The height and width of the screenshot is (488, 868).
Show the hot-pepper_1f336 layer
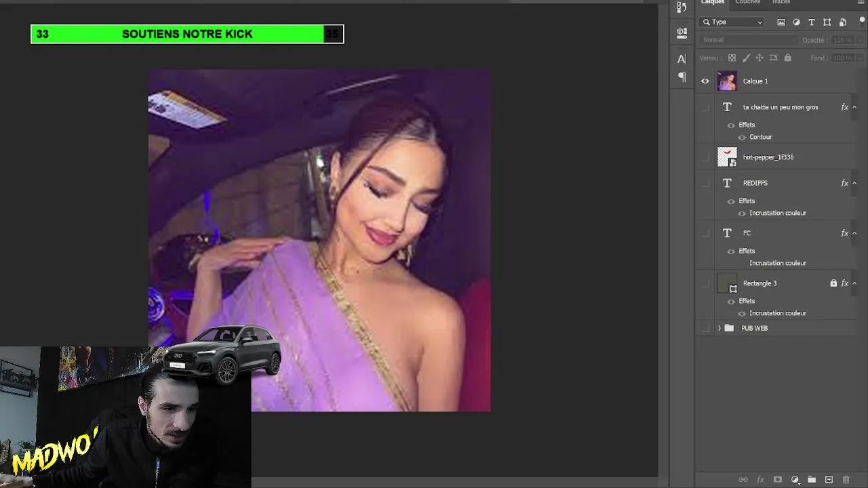pyautogui.click(x=705, y=157)
